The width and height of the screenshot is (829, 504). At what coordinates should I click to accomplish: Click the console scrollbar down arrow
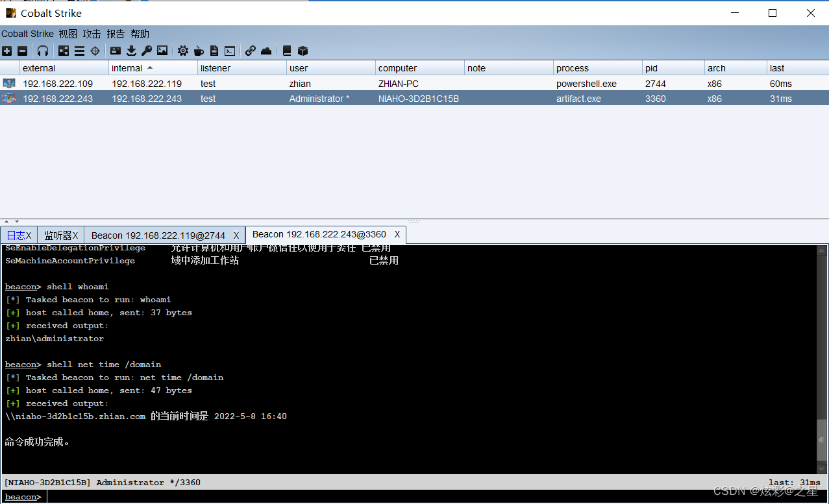tap(822, 468)
